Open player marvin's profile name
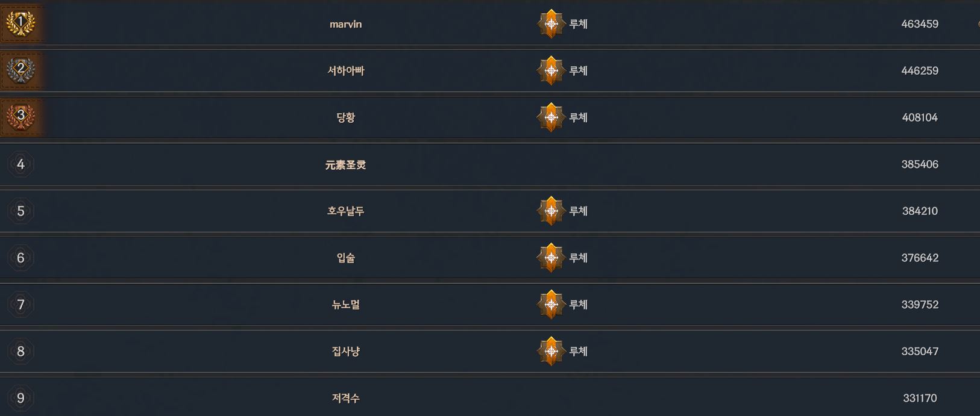980x416 pixels. click(345, 24)
